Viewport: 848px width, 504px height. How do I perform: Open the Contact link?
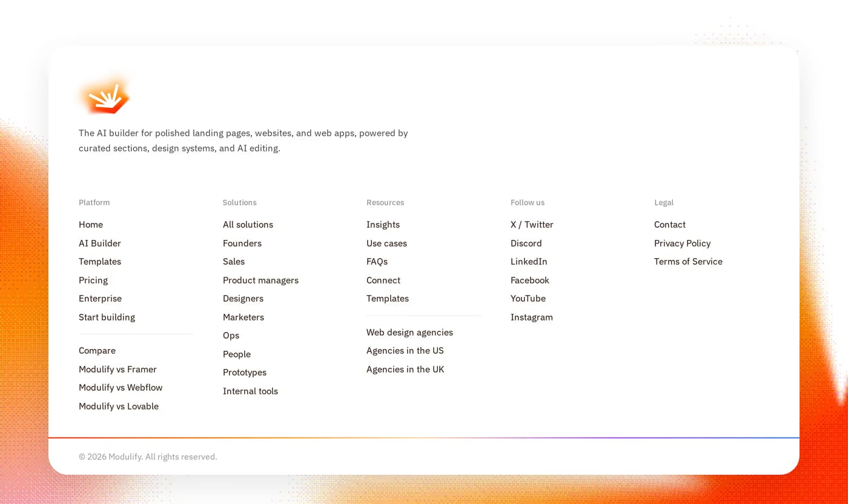pos(670,225)
